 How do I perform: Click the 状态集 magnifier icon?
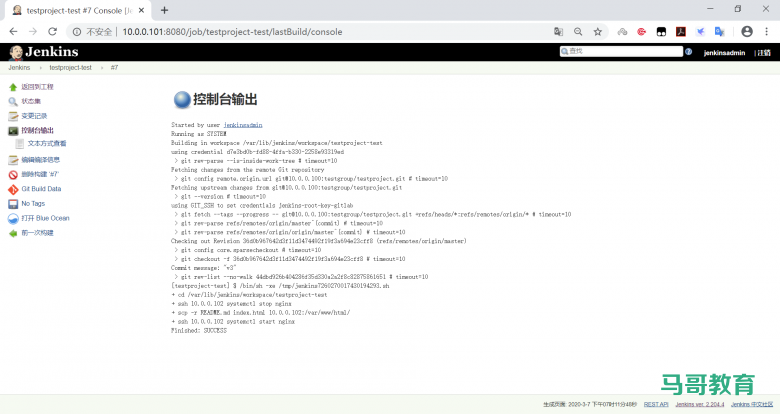tap(13, 102)
